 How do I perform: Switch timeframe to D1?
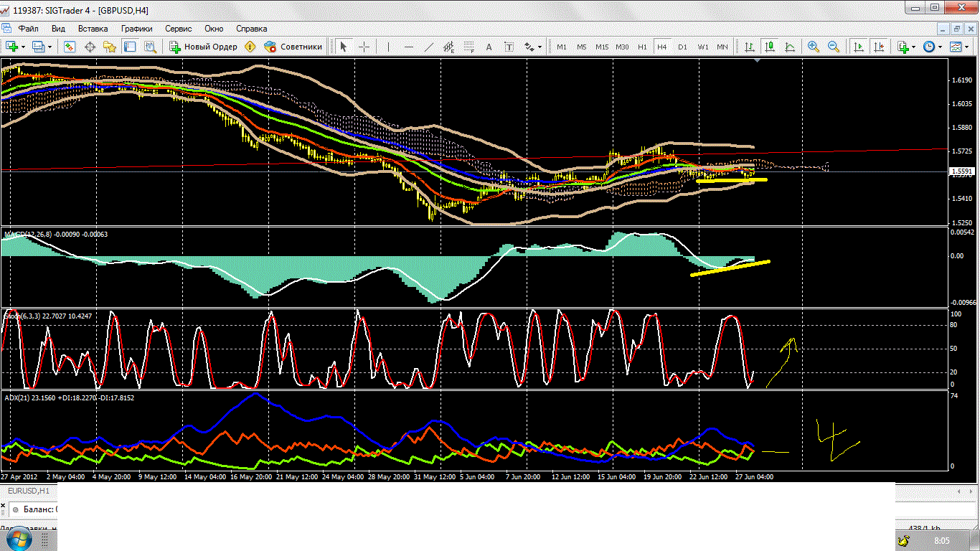[682, 47]
